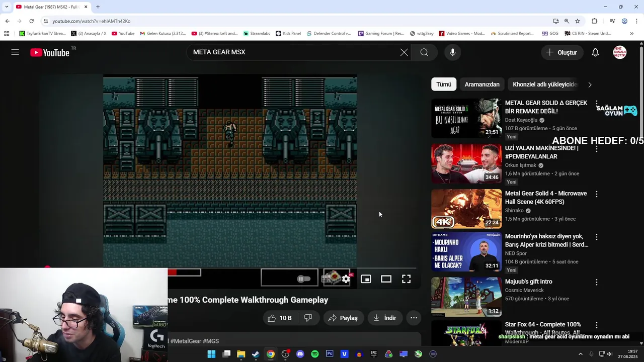The image size is (644, 362).
Task: Open the #MGS hashtag link
Action: point(211,341)
